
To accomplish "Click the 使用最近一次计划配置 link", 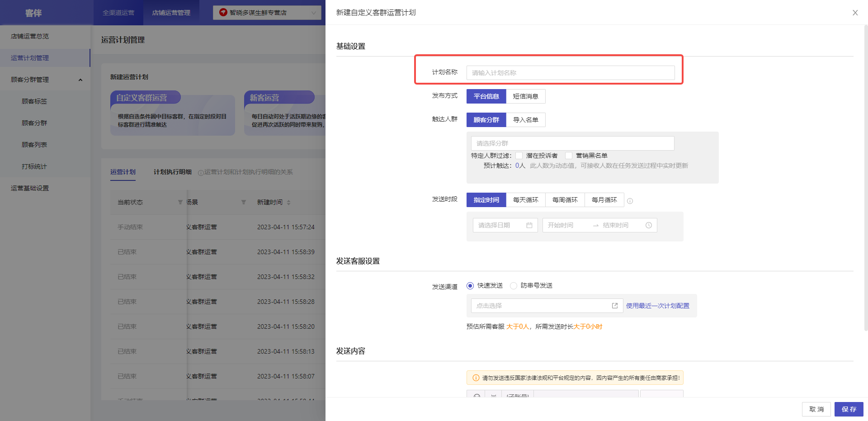I will [658, 306].
